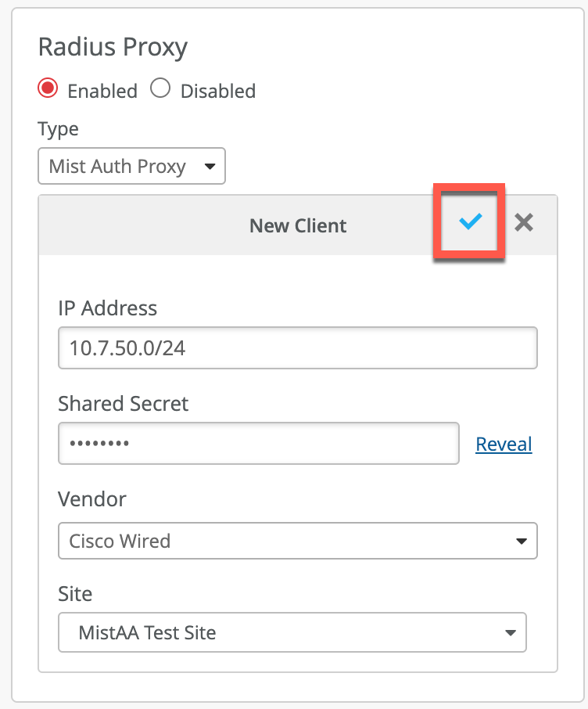Click the Reveal link next to Shared Secret

point(504,444)
